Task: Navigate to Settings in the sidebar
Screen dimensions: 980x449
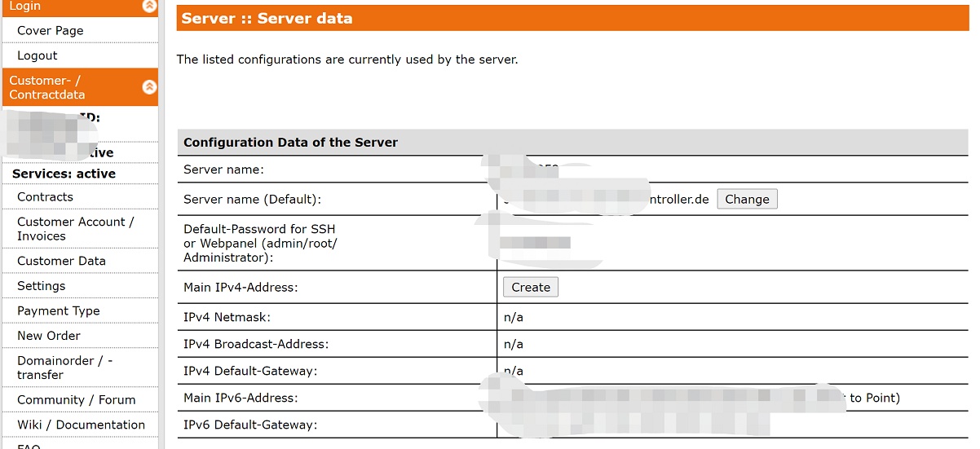Action: coord(41,286)
